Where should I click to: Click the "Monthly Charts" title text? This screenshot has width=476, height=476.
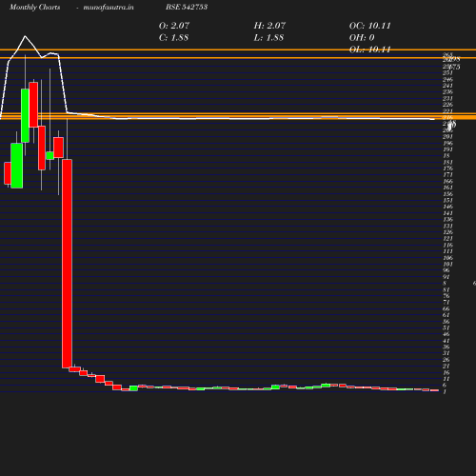tap(34, 7)
